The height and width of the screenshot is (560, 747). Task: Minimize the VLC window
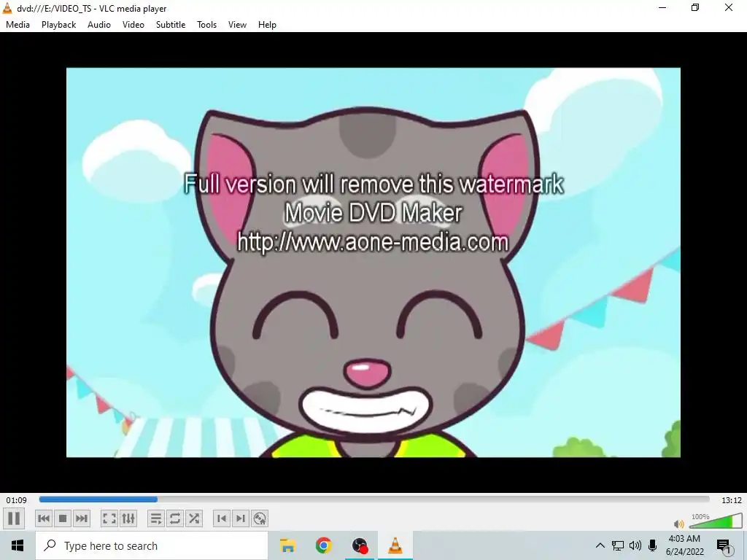coord(662,7)
